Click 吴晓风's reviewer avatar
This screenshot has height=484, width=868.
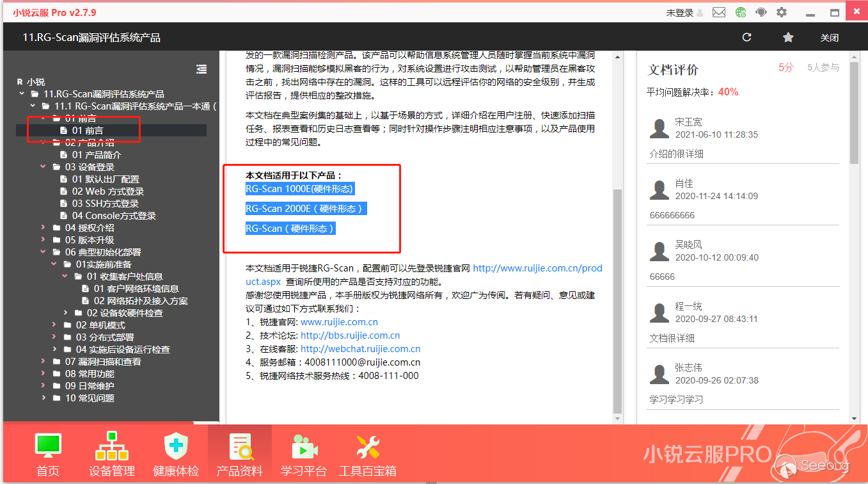click(659, 252)
